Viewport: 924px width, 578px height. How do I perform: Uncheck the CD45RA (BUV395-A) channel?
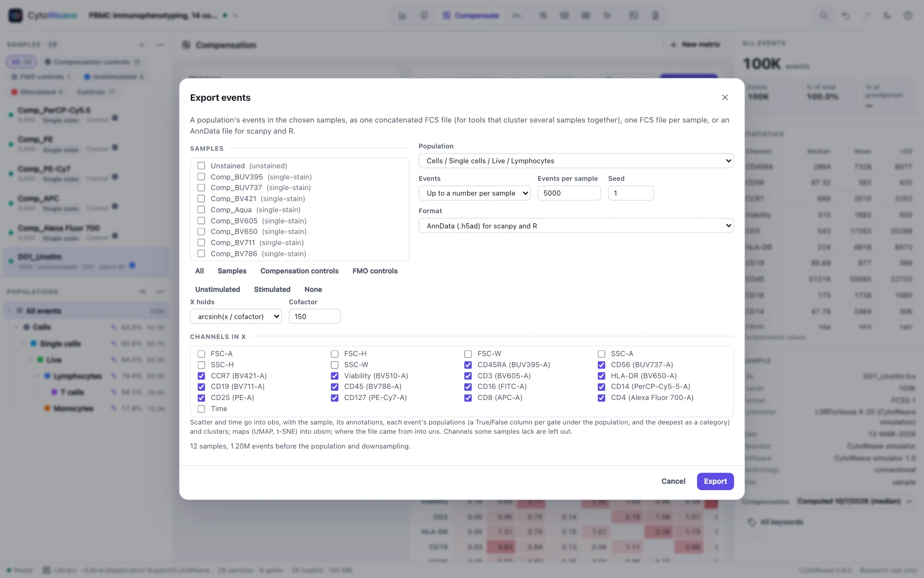coord(468,365)
